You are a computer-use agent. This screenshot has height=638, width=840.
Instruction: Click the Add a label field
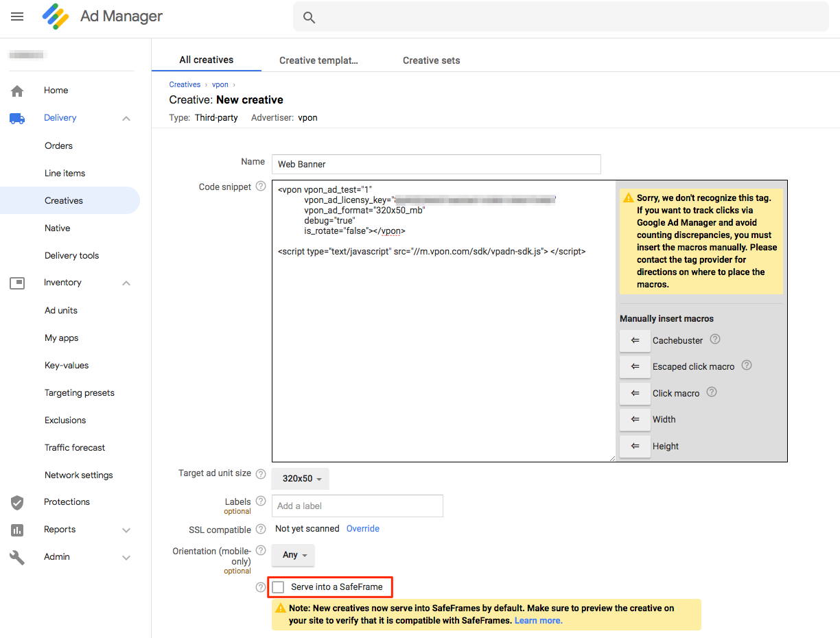coord(357,506)
